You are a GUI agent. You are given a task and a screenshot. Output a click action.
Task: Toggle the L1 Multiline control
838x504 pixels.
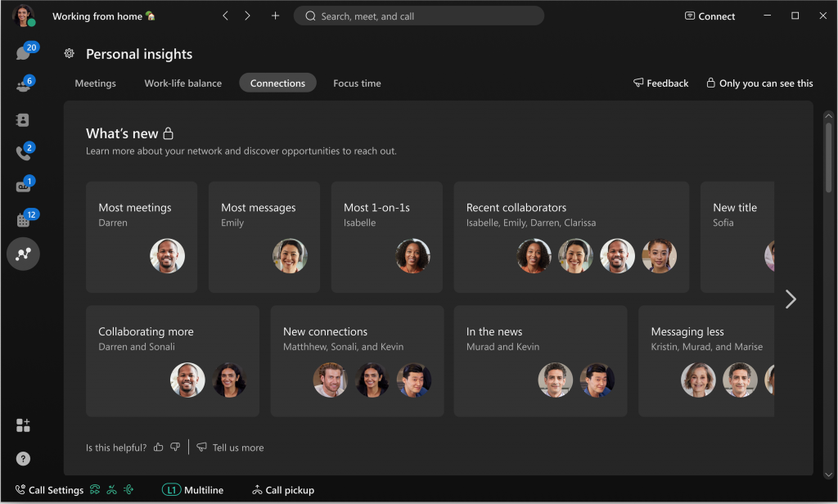coord(193,489)
